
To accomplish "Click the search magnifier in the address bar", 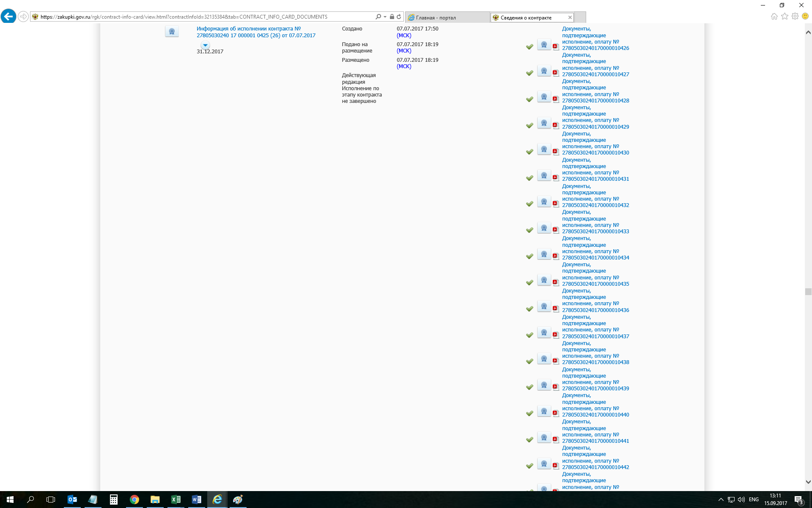I will pyautogui.click(x=378, y=17).
